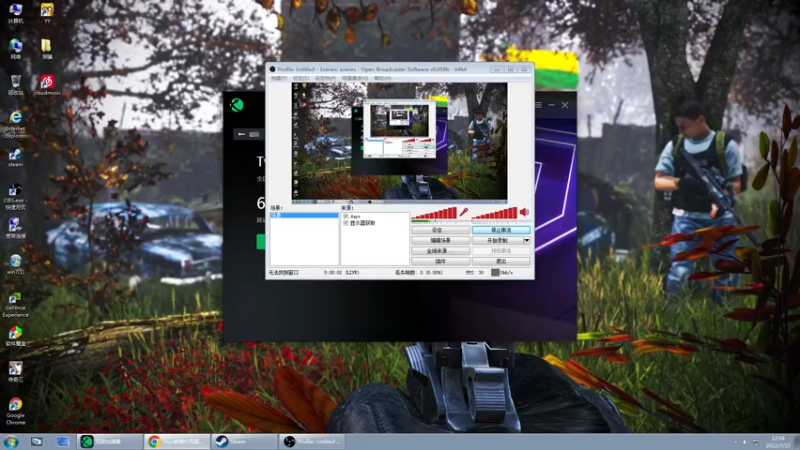Open the Steam desktop shortcut
This screenshot has width=800, height=450.
tap(15, 157)
